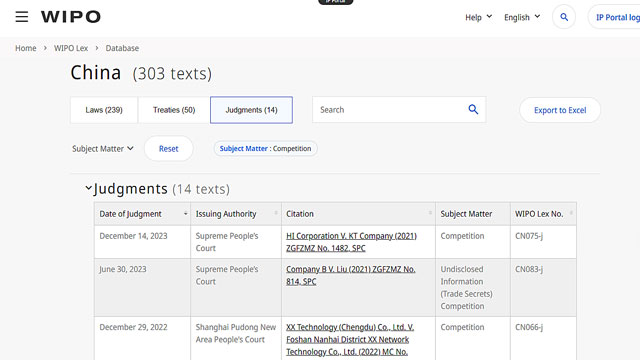Click the Reset filters button
This screenshot has height=360, width=640.
pyautogui.click(x=169, y=149)
